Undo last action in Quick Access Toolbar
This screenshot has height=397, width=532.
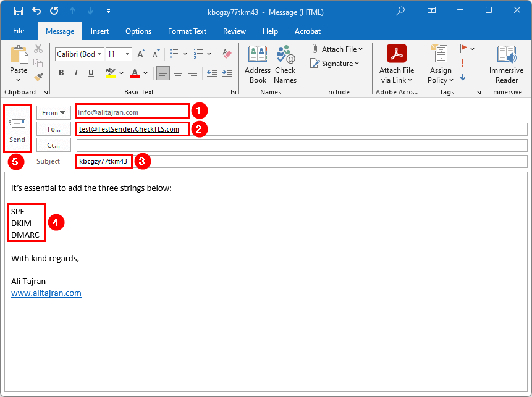tap(36, 11)
